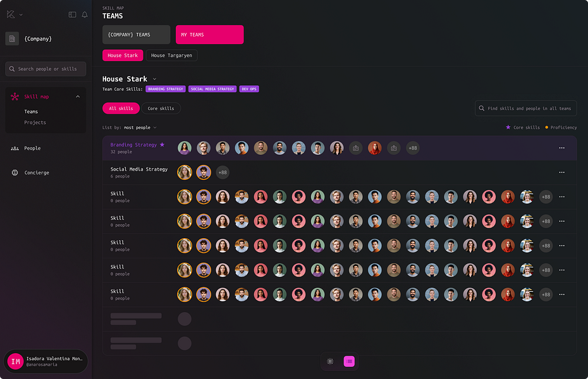Select the Core skills filter pill
Image resolution: width=588 pixels, height=379 pixels.
click(x=161, y=108)
